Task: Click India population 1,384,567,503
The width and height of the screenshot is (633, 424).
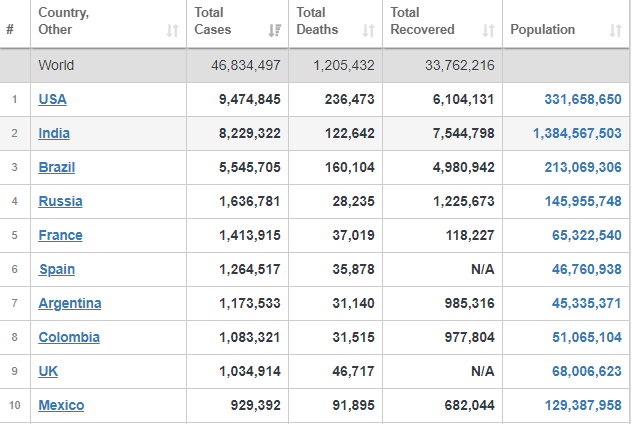Action: (577, 133)
